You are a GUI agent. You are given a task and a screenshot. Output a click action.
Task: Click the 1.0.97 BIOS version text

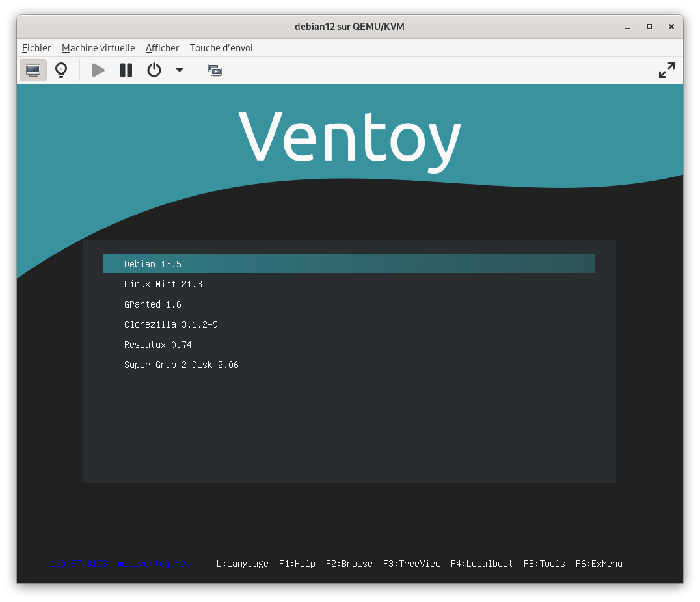[79, 564]
